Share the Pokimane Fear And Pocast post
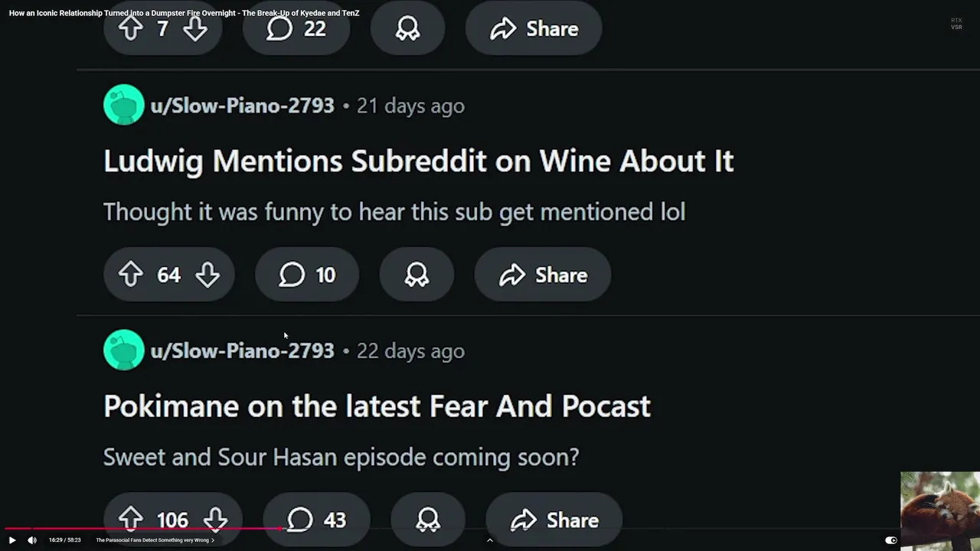 [554, 520]
